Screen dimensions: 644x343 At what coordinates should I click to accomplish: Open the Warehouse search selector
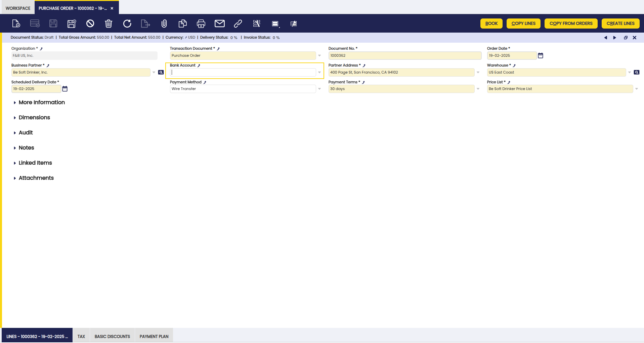pyautogui.click(x=637, y=72)
